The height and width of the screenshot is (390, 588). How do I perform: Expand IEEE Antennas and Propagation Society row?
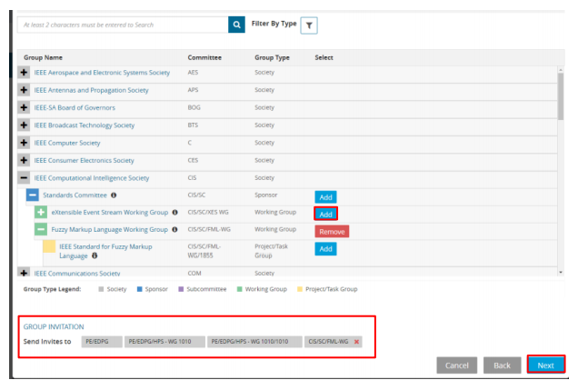24,90
